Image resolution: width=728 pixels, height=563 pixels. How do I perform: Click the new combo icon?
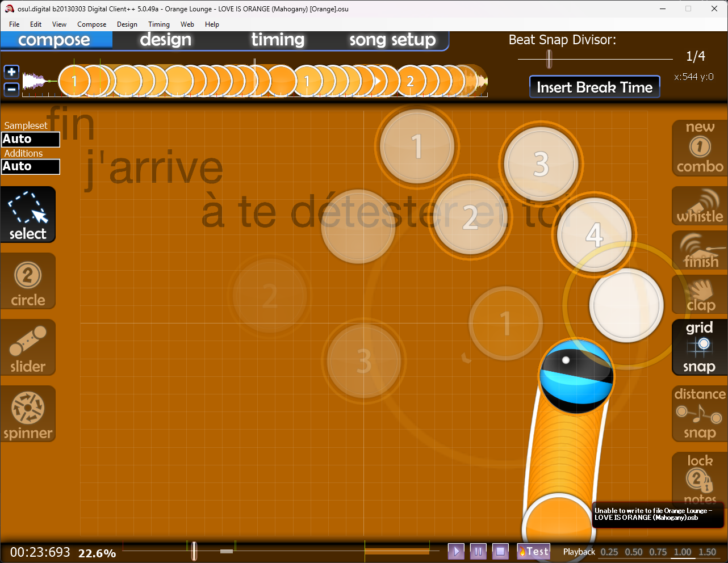point(700,148)
